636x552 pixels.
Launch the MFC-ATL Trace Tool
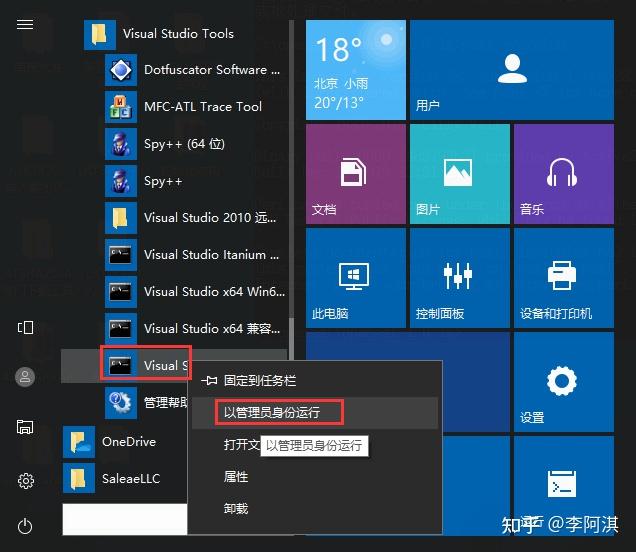(193, 107)
